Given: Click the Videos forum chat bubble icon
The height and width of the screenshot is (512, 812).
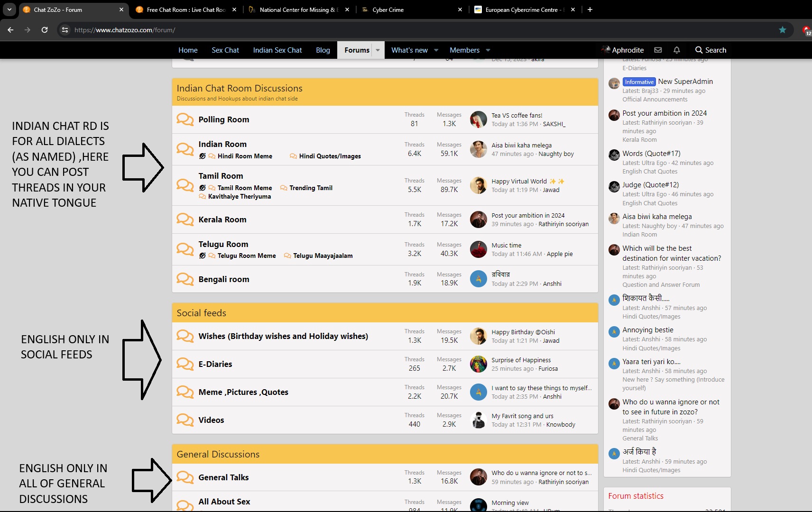Looking at the screenshot, I should click(185, 420).
